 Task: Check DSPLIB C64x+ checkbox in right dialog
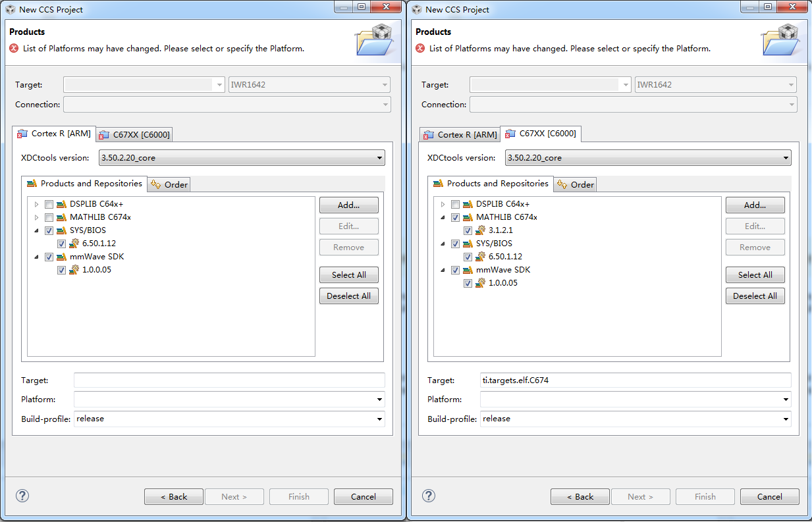pyautogui.click(x=455, y=204)
